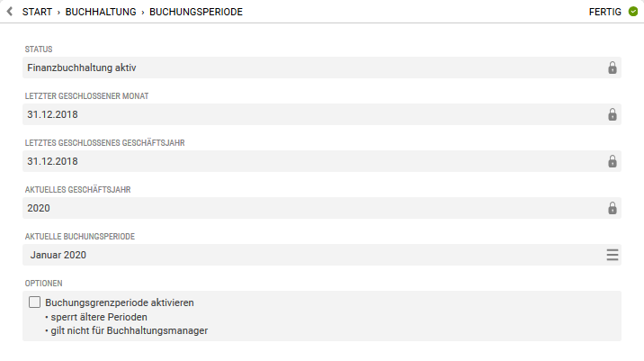
Task: Click the 31.12.2018 closed fiscal year field
Action: point(322,161)
